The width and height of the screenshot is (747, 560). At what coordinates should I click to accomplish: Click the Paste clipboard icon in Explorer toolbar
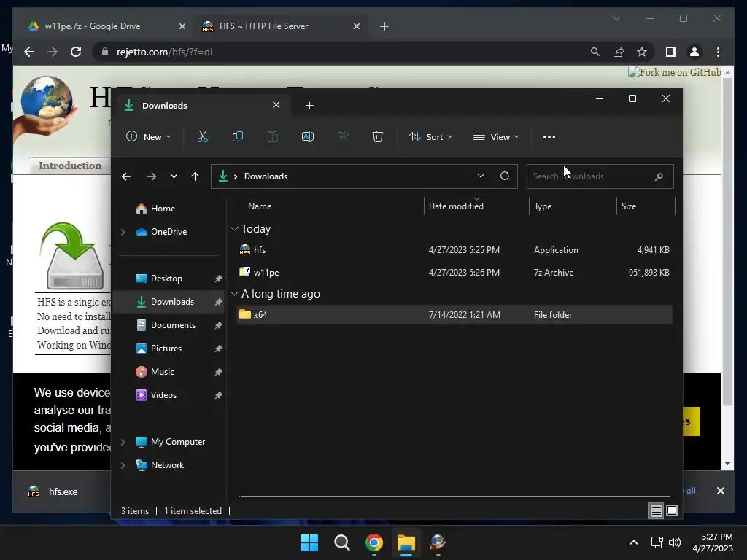coord(273,136)
